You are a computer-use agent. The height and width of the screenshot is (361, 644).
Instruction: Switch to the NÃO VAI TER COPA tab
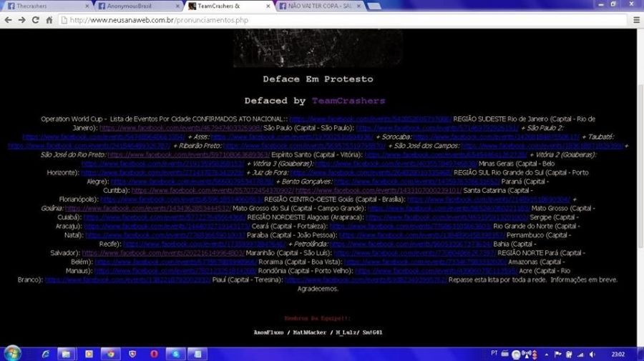pos(320,6)
